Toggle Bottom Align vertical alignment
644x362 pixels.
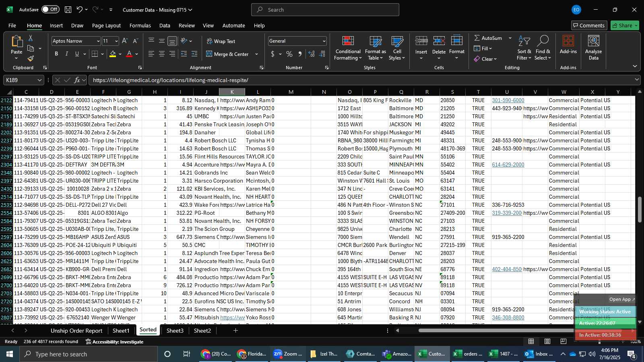172,41
